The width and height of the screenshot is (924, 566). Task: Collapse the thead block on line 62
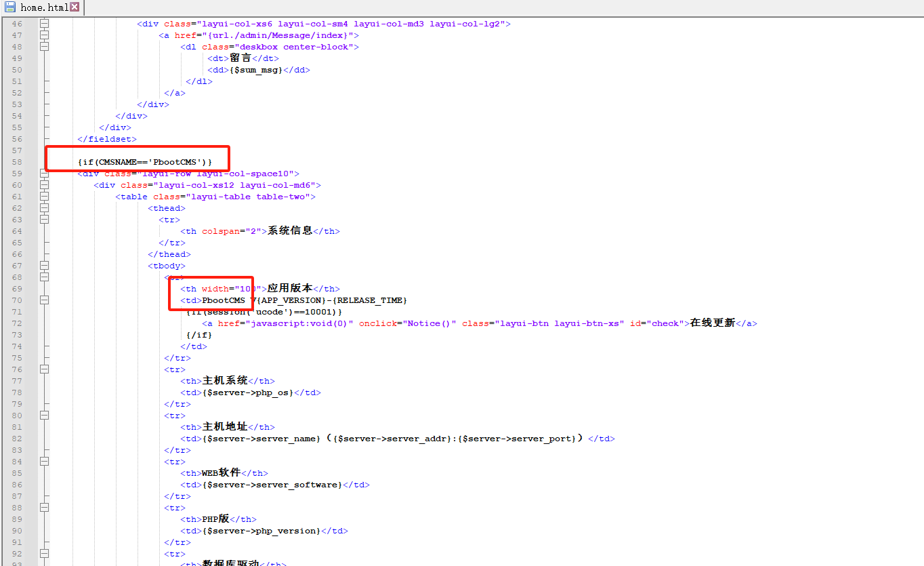pyautogui.click(x=44, y=208)
